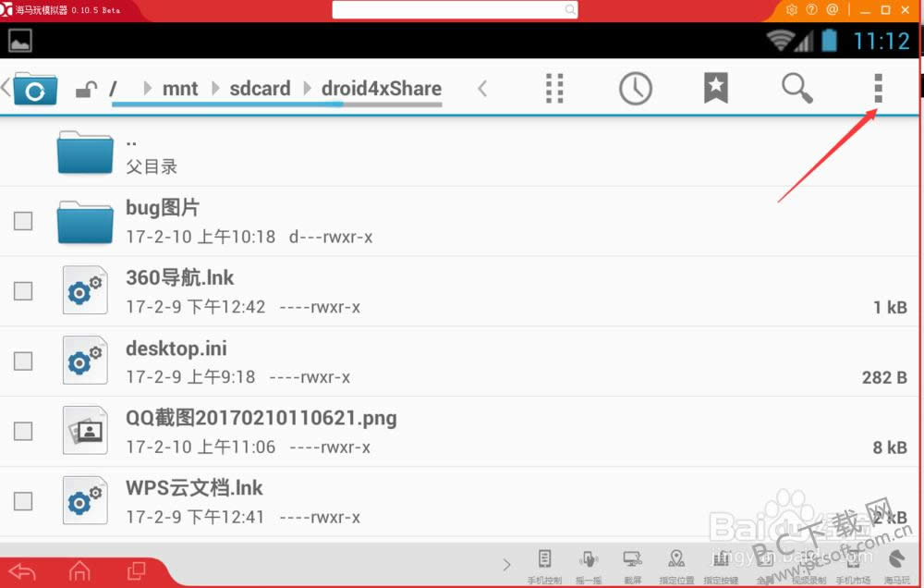This screenshot has width=924, height=588.
Task: Select the desktop.ini checkbox
Action: [23, 361]
